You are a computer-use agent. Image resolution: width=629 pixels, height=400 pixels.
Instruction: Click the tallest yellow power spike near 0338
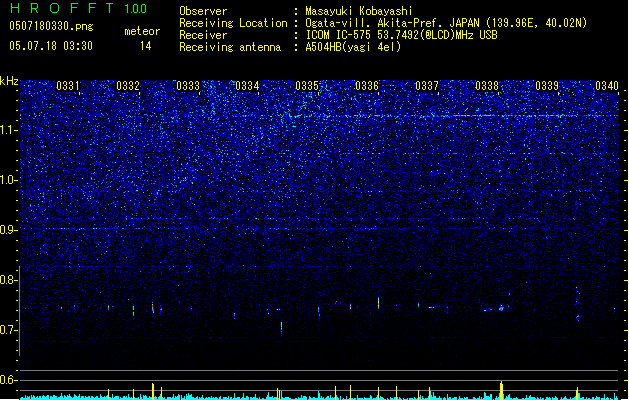(501, 390)
